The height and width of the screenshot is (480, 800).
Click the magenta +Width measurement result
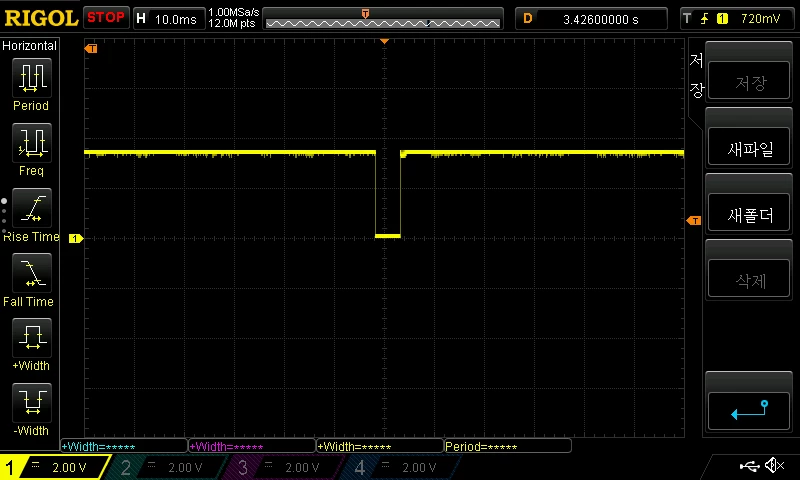pos(252,446)
